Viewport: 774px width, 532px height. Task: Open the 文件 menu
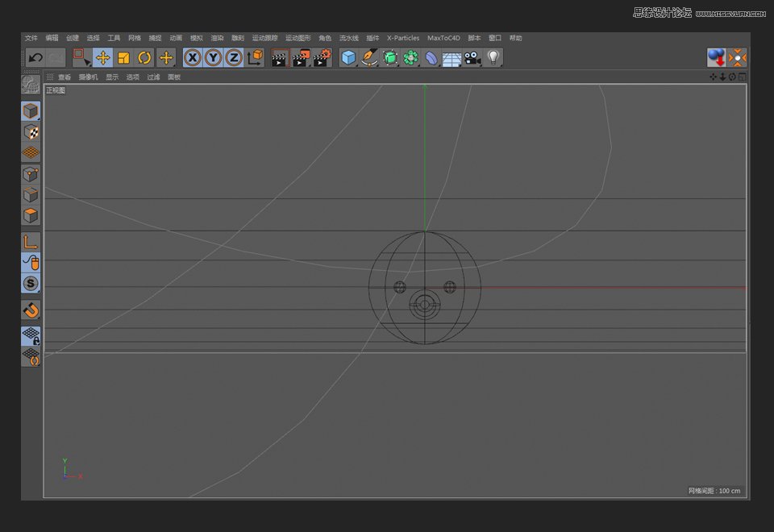point(31,38)
